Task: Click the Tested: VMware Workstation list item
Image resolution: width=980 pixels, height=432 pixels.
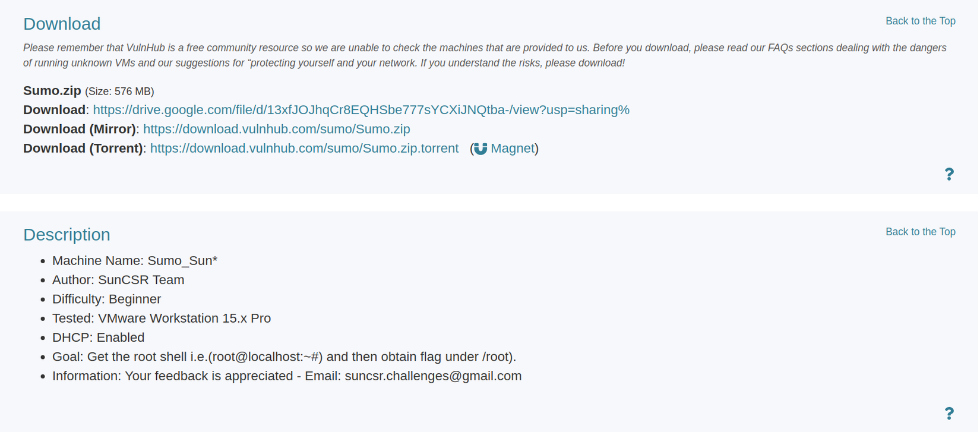Action: click(x=162, y=319)
